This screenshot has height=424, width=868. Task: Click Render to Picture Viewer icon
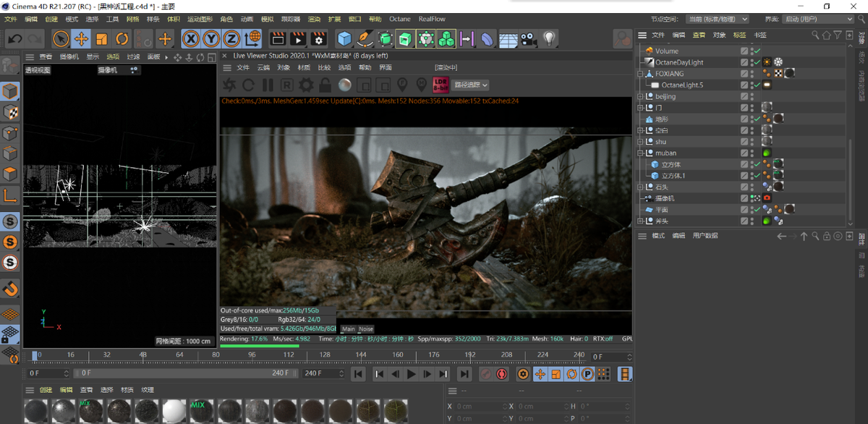pyautogui.click(x=297, y=38)
